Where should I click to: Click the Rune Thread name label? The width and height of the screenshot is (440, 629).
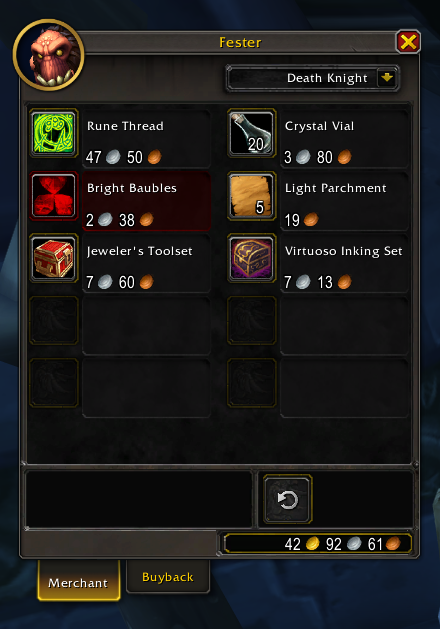click(x=125, y=126)
